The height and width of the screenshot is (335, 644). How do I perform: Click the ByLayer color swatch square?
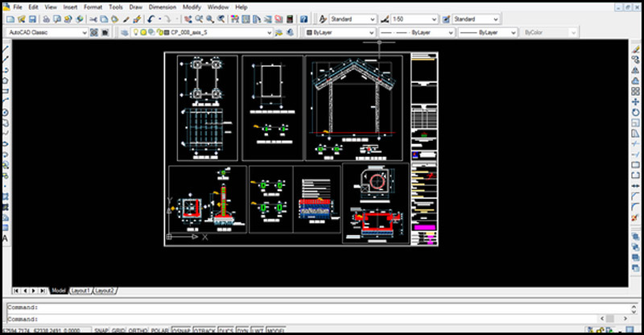pos(309,32)
